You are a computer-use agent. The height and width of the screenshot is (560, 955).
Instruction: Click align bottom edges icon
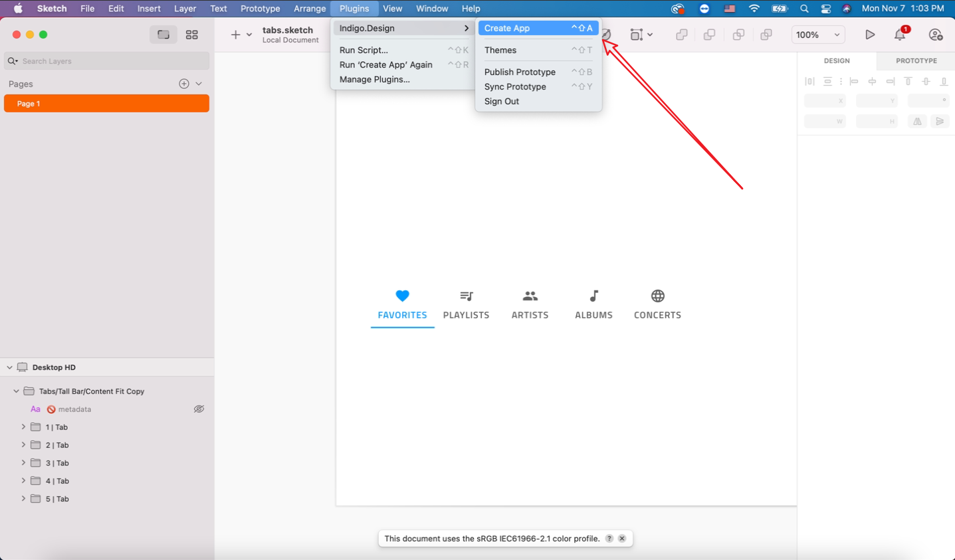(x=944, y=82)
